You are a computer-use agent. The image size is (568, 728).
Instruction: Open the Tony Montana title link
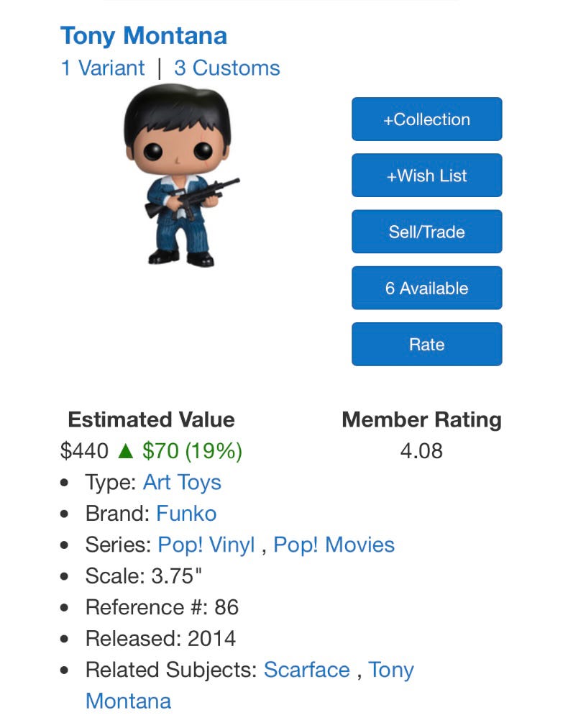tap(144, 35)
